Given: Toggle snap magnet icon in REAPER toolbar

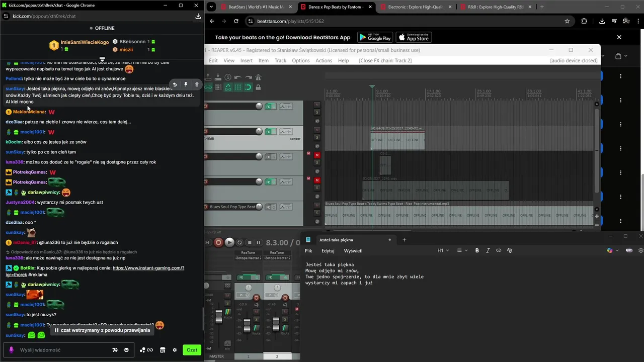Looking at the screenshot, I should click(x=248, y=87).
